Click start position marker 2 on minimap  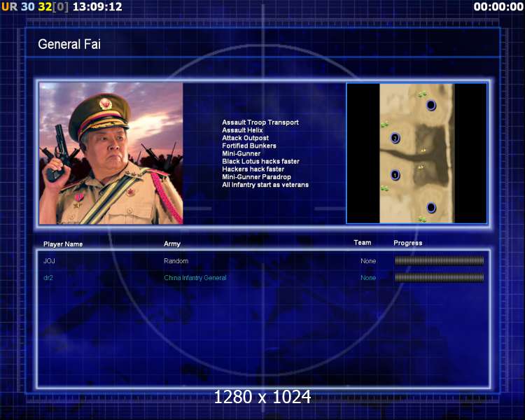395,138
